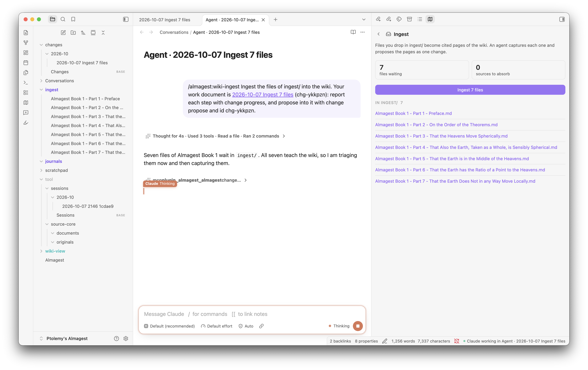Focus the Message Claude input
The image size is (588, 370).
tap(252, 314)
